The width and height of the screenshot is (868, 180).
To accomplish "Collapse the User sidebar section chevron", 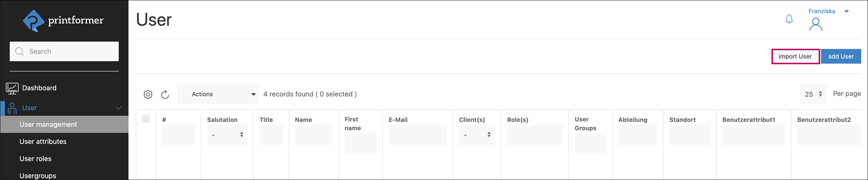I will coord(118,108).
